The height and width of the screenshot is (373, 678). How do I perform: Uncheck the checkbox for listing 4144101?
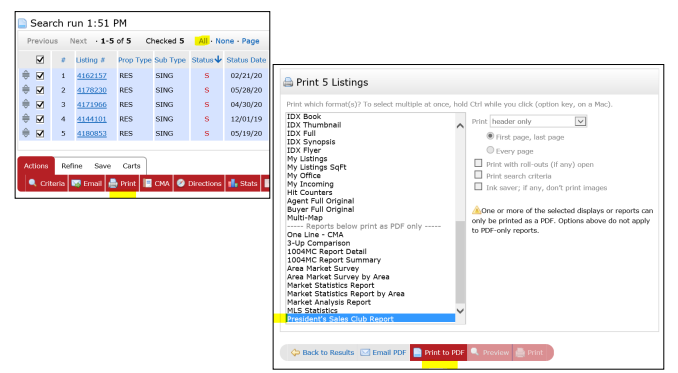click(40, 118)
